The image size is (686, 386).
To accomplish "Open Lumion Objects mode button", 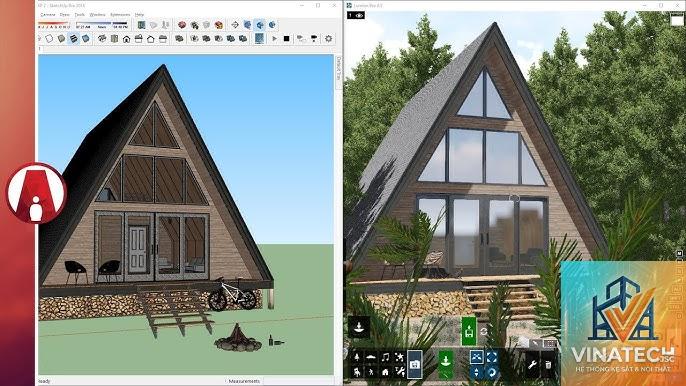I will point(359,327).
